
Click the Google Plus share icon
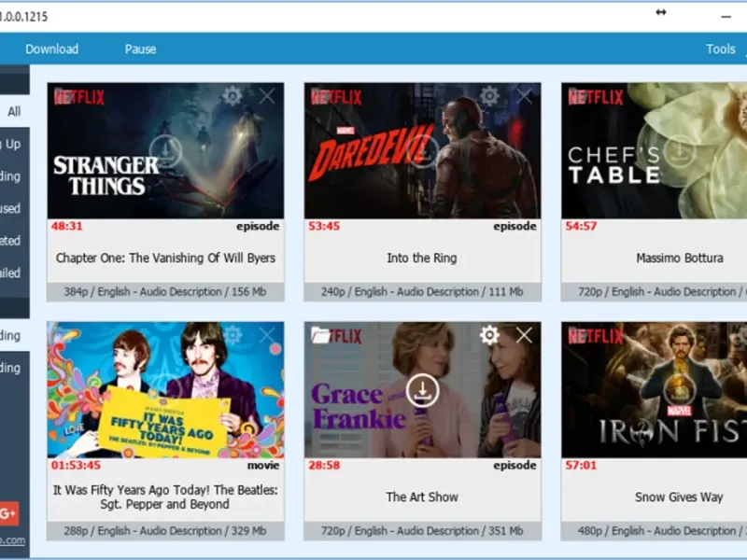pyautogui.click(x=8, y=513)
